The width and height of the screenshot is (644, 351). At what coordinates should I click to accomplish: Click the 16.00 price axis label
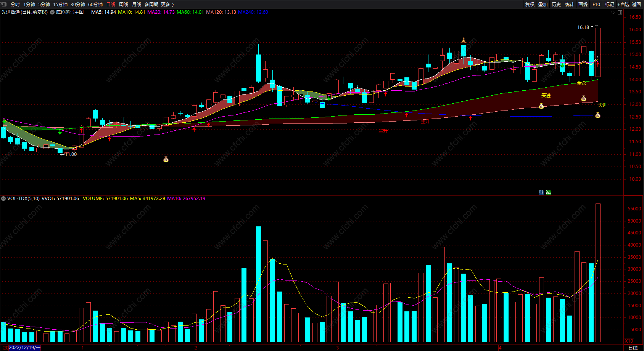pyautogui.click(x=635, y=30)
